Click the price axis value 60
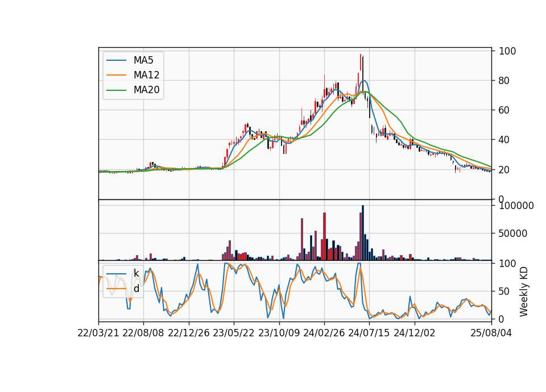 [x=503, y=110]
